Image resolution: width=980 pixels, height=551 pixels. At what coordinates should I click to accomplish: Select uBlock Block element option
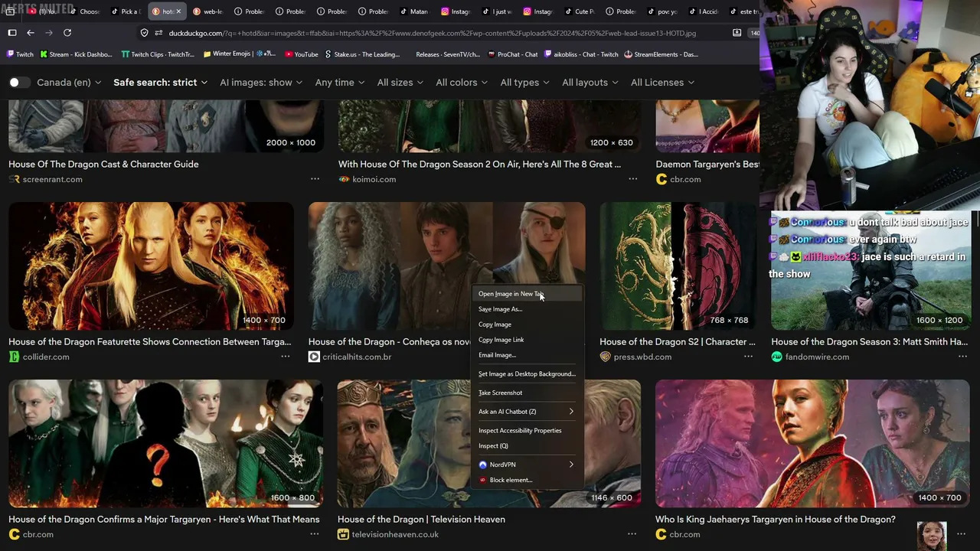(528, 480)
